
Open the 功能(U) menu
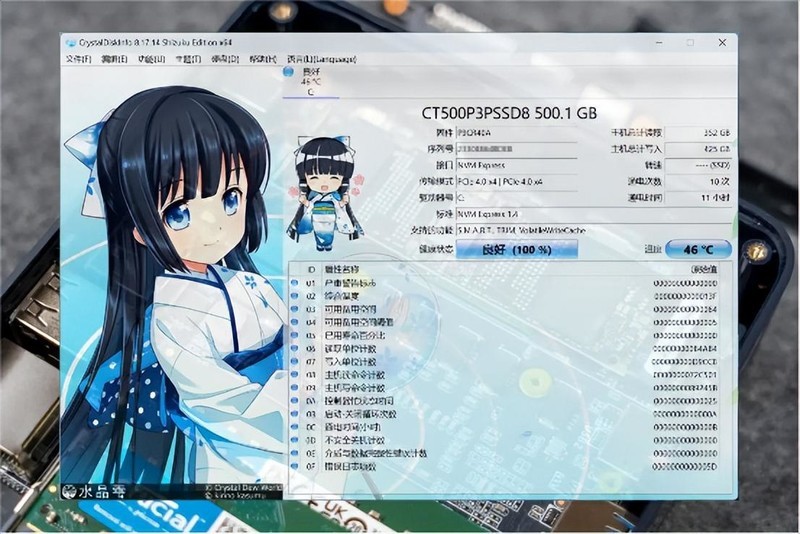click(152, 59)
